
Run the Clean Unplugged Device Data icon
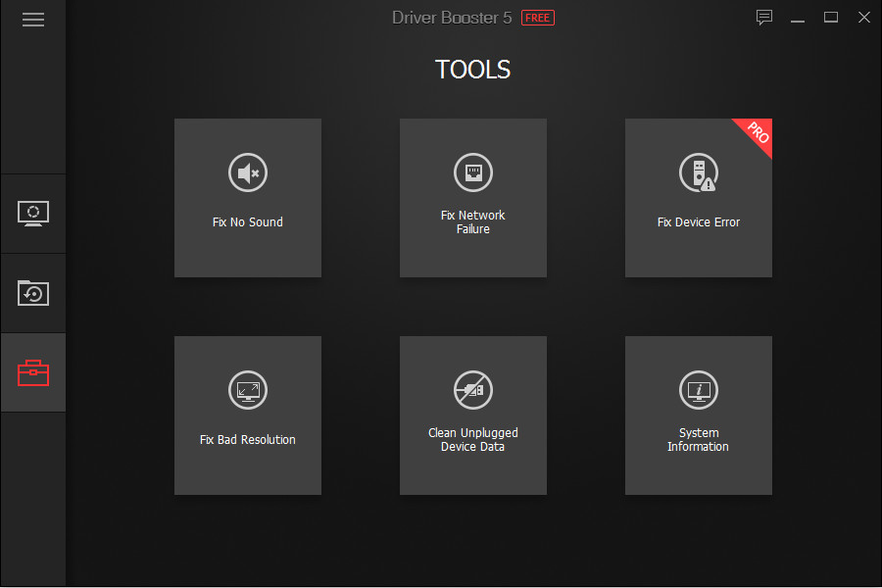tap(472, 389)
